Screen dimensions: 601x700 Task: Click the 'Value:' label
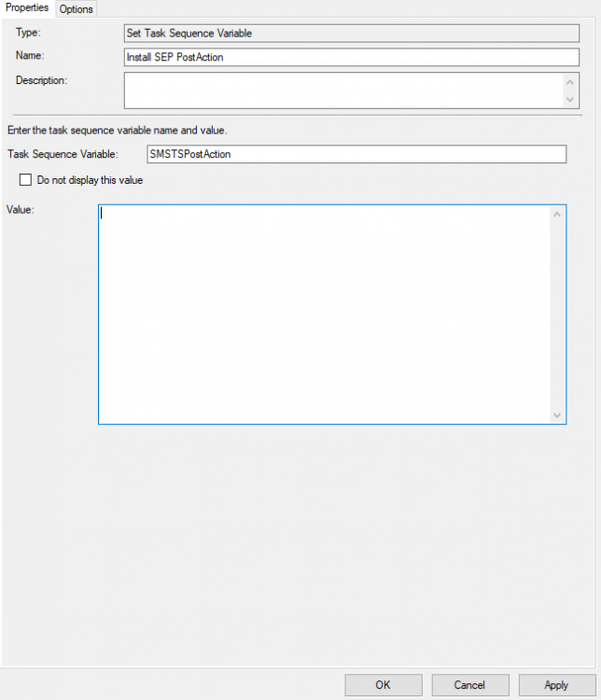[21, 209]
